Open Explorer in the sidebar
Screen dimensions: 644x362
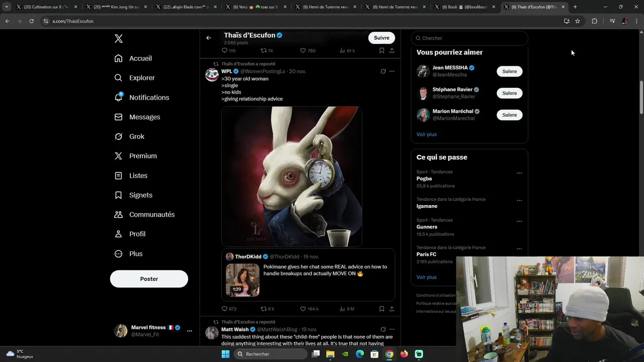(x=134, y=78)
